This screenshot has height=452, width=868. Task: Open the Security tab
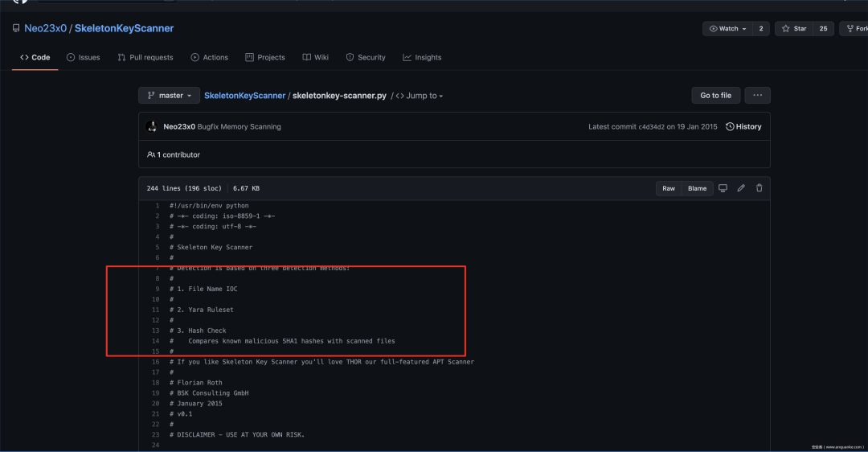pyautogui.click(x=366, y=58)
